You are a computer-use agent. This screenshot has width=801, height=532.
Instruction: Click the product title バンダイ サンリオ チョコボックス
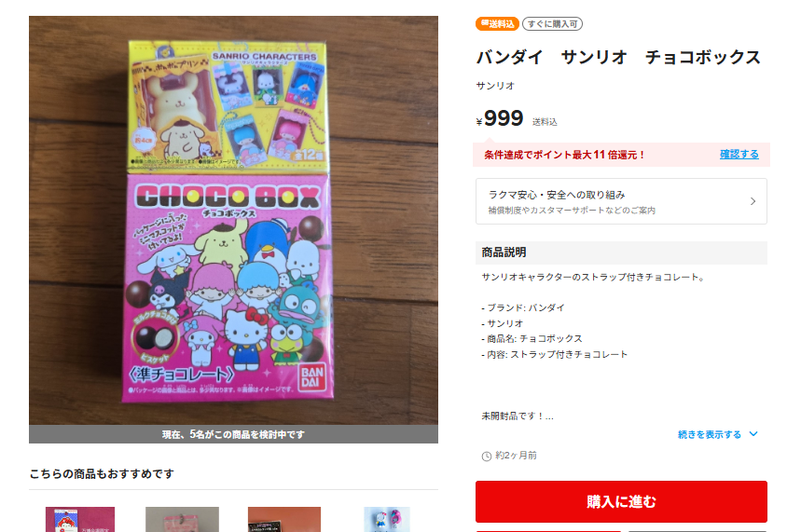[618, 57]
